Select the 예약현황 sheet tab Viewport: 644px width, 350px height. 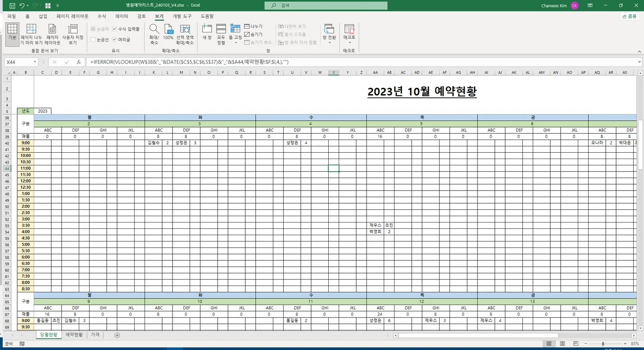(74, 335)
